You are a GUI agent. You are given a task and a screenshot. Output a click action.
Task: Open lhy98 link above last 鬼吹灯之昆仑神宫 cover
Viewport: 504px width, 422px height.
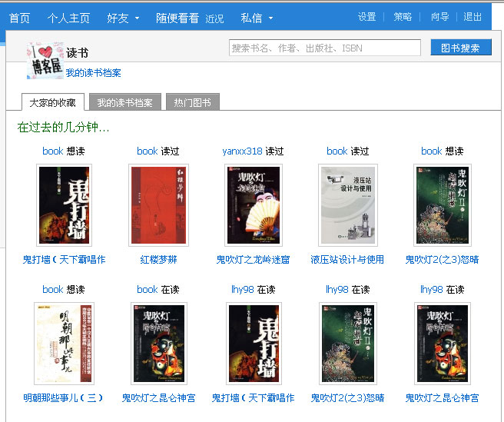(x=432, y=289)
